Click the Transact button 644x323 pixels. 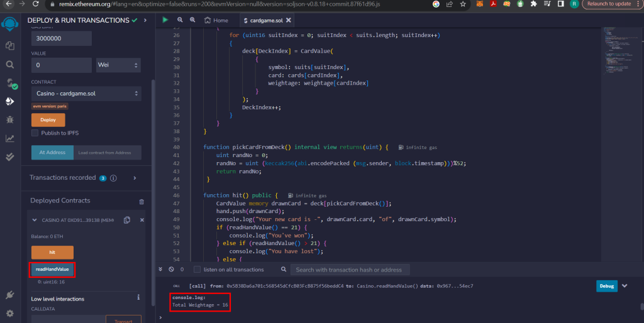tap(123, 319)
